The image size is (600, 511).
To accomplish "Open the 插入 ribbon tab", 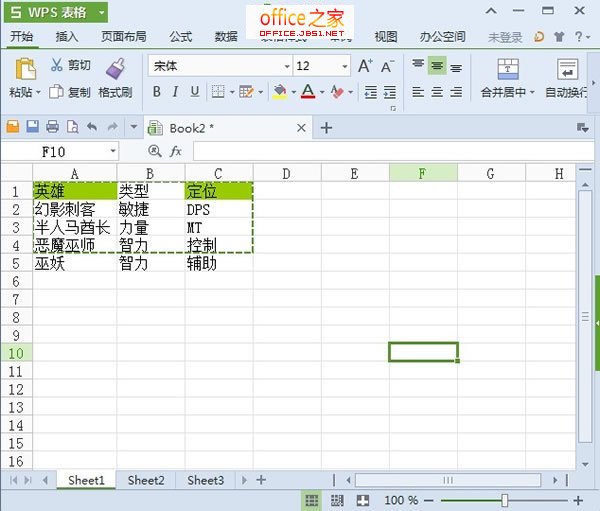I will (x=67, y=37).
